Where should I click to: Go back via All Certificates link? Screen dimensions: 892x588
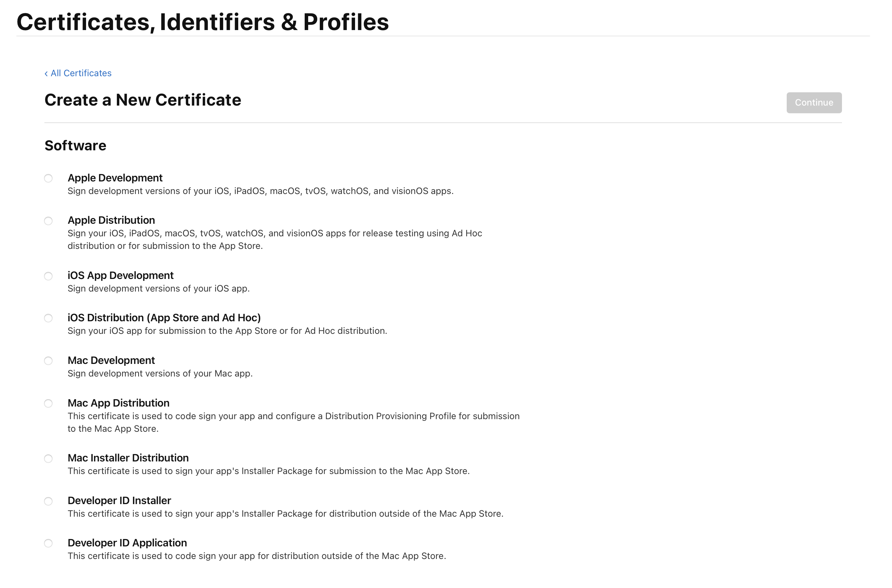tap(78, 73)
